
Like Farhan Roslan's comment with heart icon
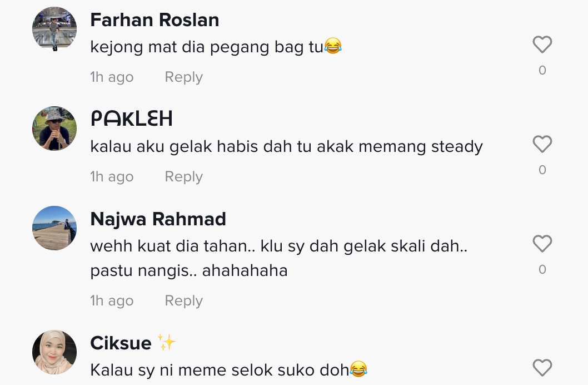pos(542,45)
